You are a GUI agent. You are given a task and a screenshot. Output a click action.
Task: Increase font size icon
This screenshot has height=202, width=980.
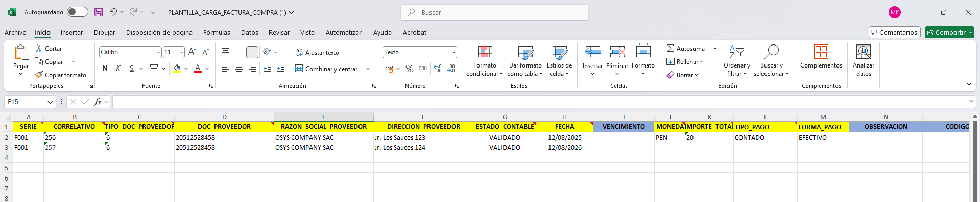tap(192, 52)
